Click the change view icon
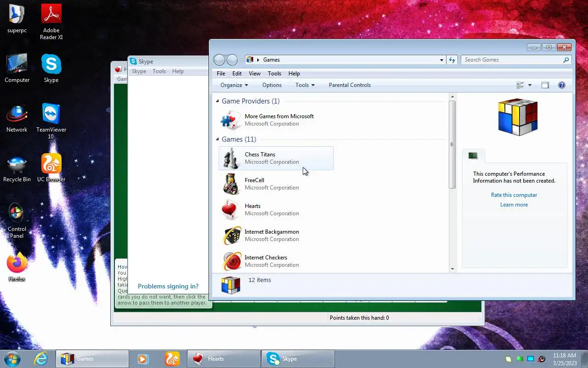The width and height of the screenshot is (588, 368). [520, 85]
